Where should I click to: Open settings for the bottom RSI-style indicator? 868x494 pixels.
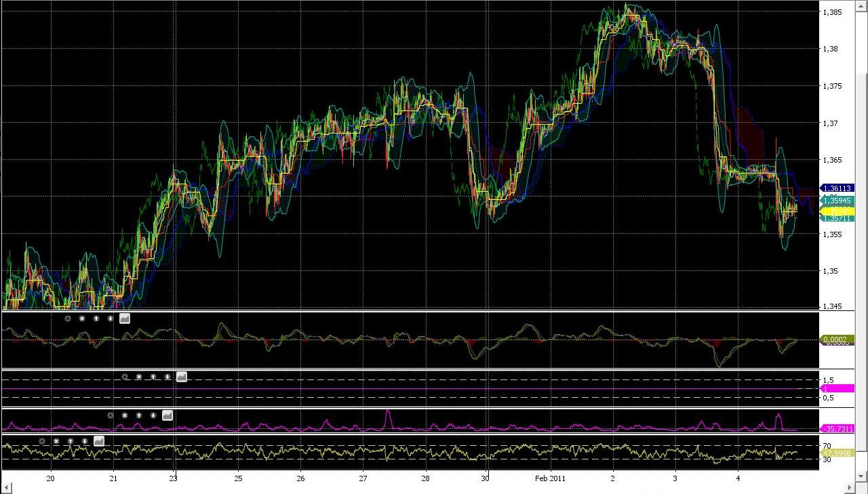point(41,440)
